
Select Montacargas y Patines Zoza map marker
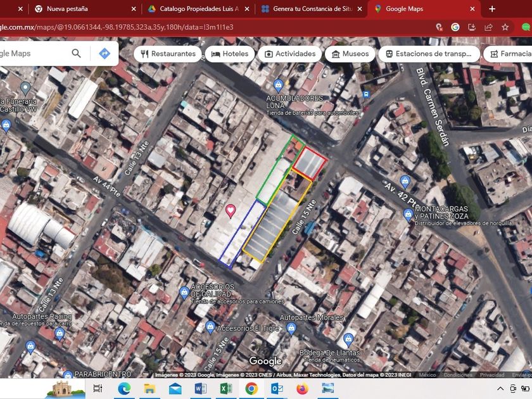(408, 215)
